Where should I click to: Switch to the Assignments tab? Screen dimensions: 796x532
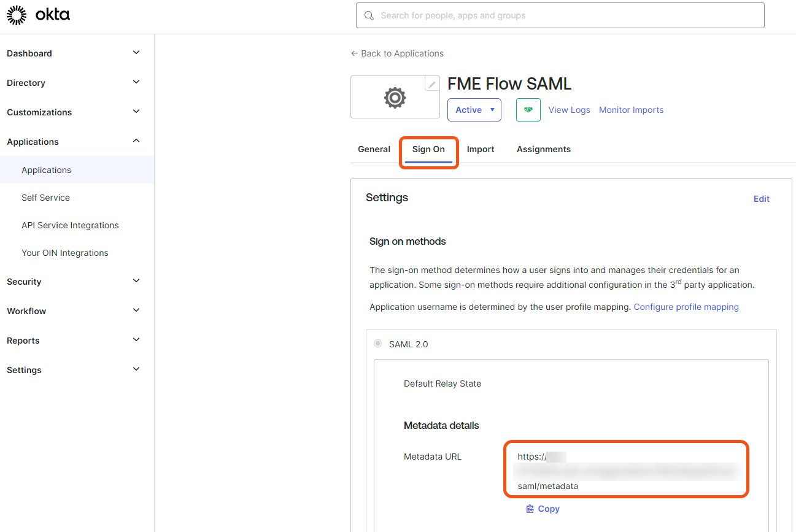(544, 149)
